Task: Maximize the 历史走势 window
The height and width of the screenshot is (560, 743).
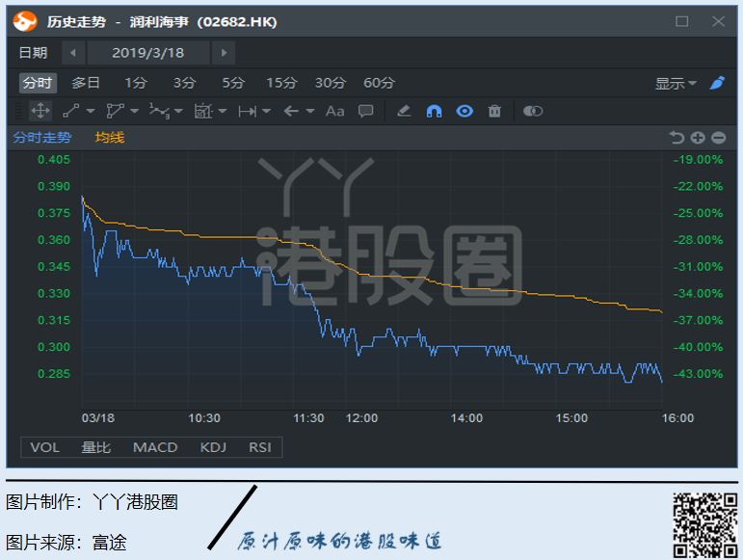Action: [682, 21]
